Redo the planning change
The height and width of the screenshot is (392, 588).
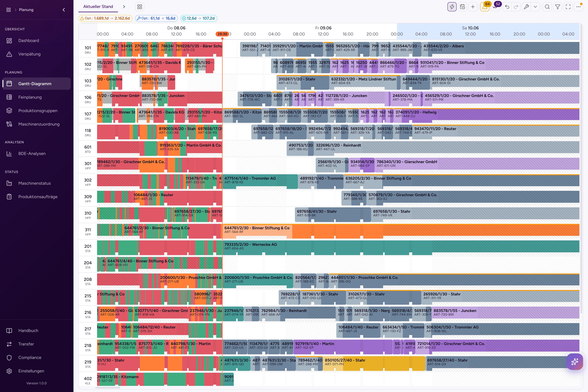tap(516, 7)
